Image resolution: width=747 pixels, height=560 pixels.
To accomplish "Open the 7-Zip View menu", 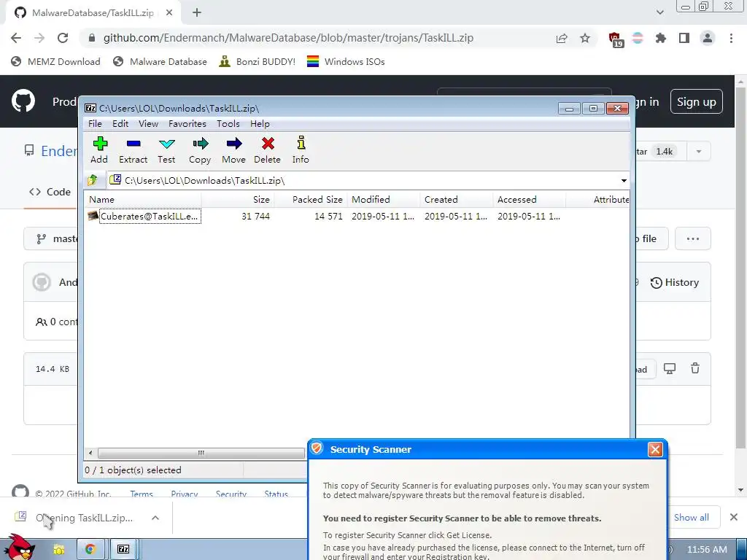I will point(148,124).
